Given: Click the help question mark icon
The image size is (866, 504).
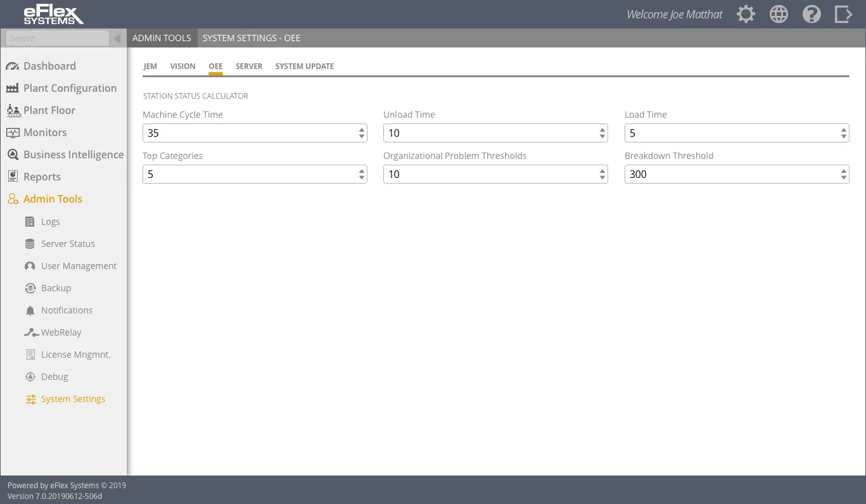Looking at the screenshot, I should click(812, 15).
